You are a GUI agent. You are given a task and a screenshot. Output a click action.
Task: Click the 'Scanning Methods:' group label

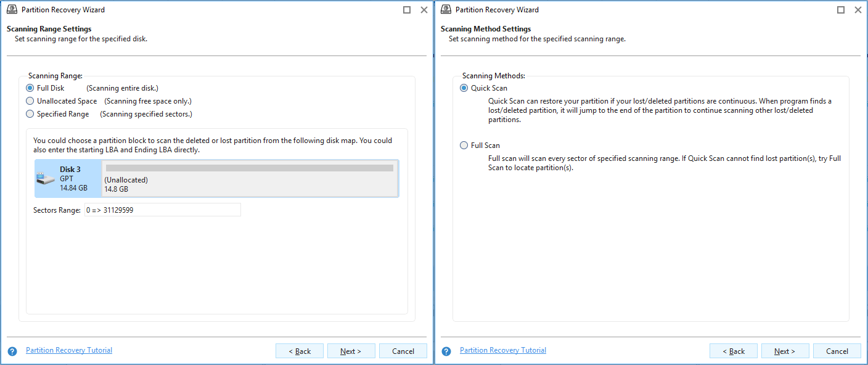pyautogui.click(x=494, y=76)
